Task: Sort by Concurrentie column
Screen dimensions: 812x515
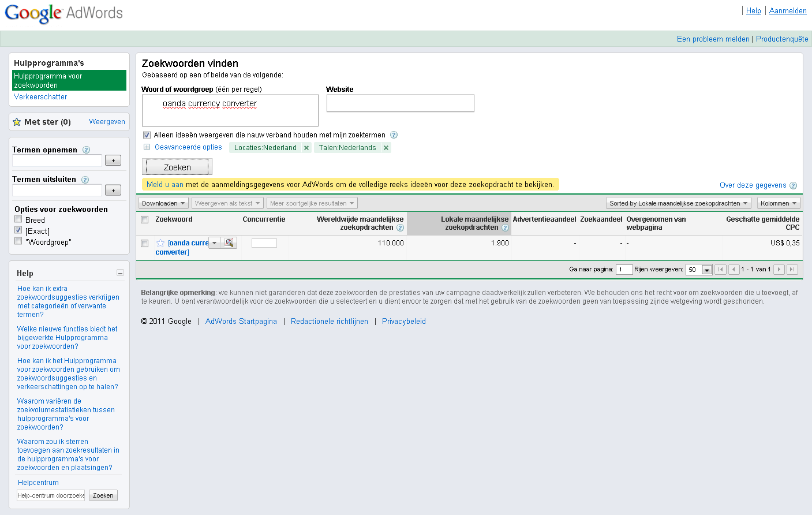Action: coord(264,219)
